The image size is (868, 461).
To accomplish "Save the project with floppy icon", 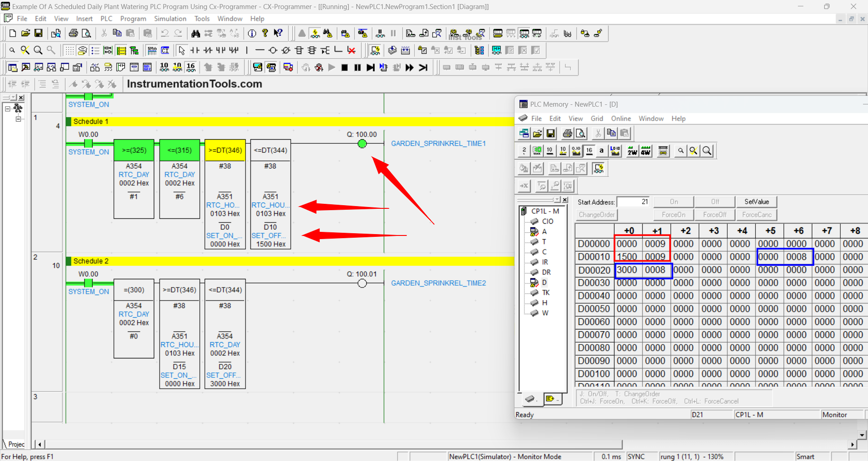I will (x=38, y=33).
